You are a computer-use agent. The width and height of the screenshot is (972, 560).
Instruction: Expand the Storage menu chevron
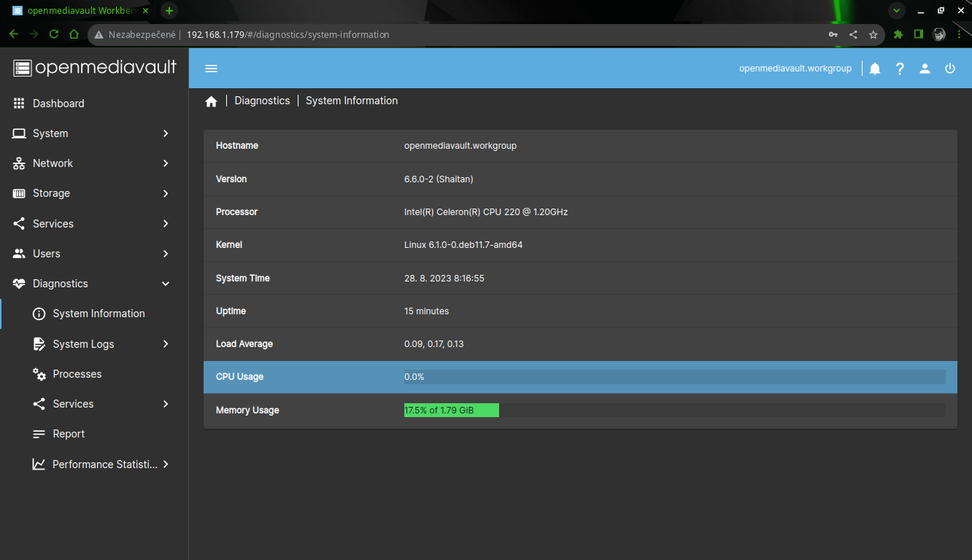click(166, 193)
